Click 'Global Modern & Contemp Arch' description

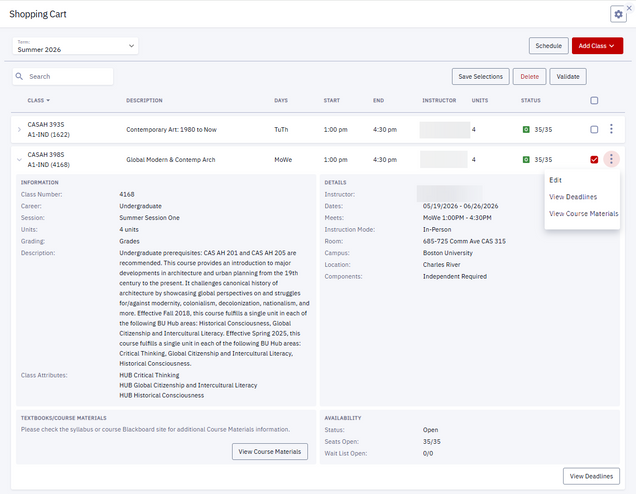[x=170, y=159]
